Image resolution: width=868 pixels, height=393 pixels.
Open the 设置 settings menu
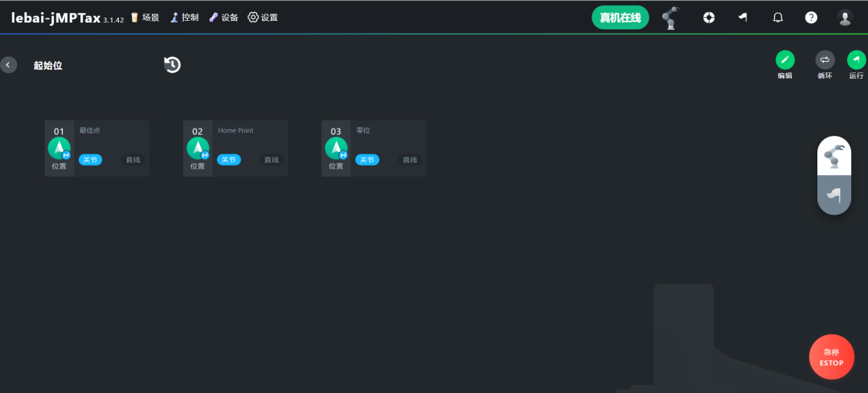(263, 18)
